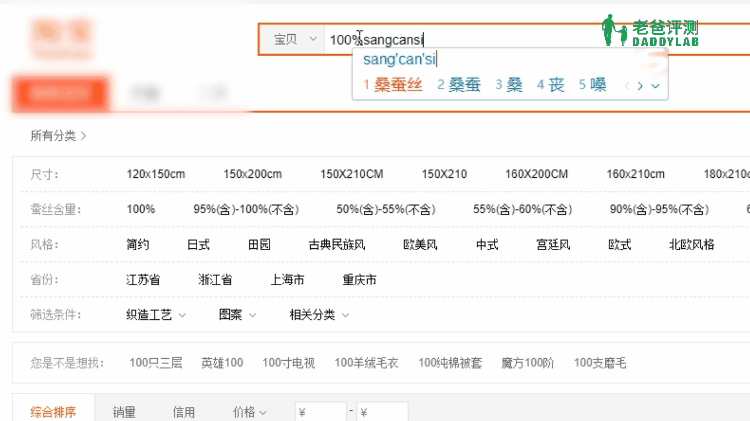Sort results by 销量
The image size is (750, 421).
coord(124,411)
